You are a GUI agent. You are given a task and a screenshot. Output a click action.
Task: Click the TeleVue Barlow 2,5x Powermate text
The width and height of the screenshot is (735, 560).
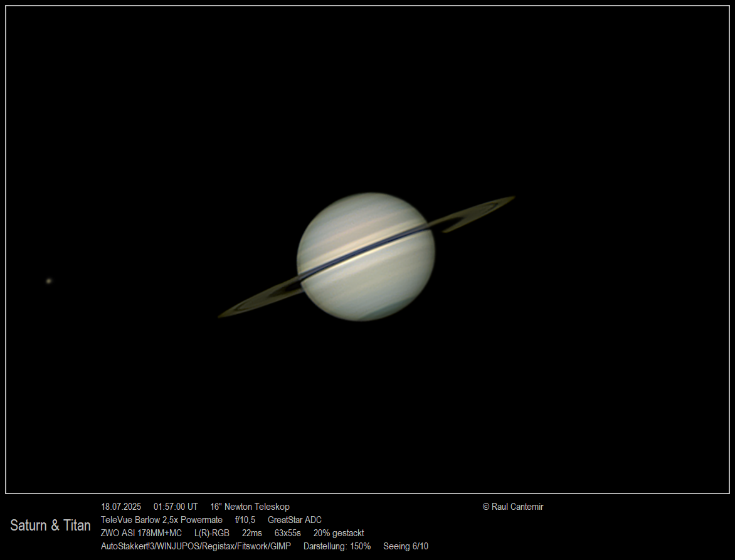click(162, 520)
